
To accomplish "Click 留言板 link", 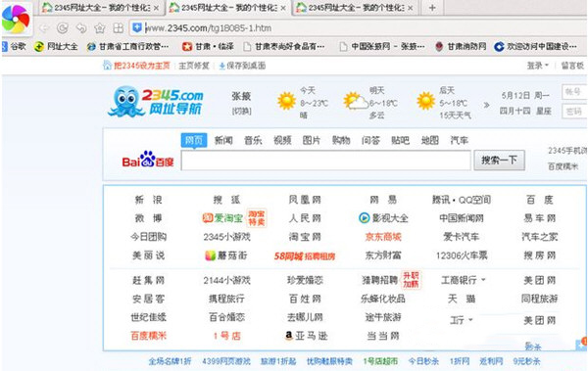I will pos(572,66).
